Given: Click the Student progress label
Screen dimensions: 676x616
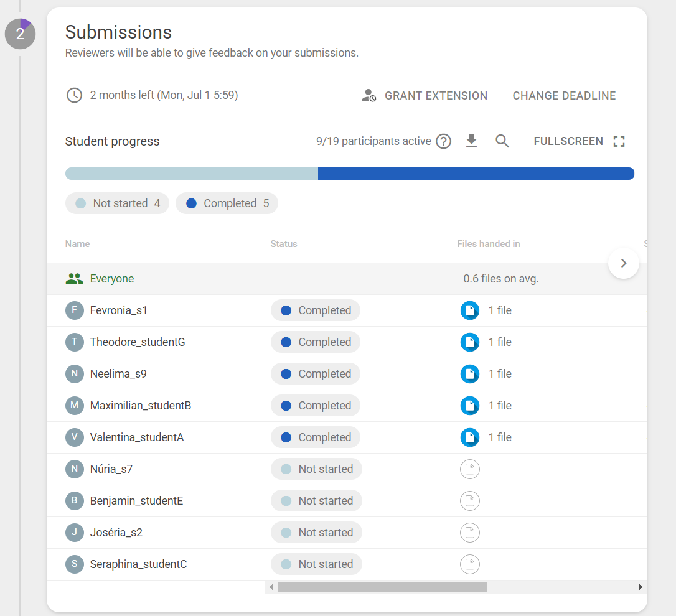Looking at the screenshot, I should [112, 141].
